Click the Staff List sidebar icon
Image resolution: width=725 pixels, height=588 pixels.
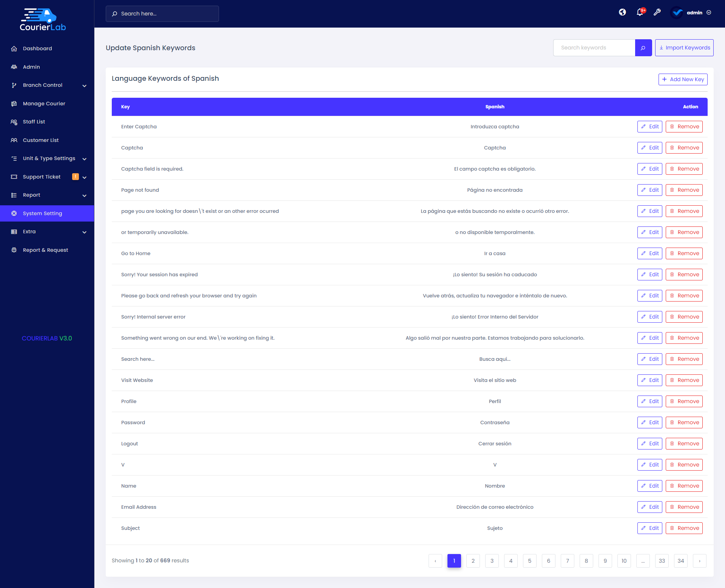coord(14,122)
